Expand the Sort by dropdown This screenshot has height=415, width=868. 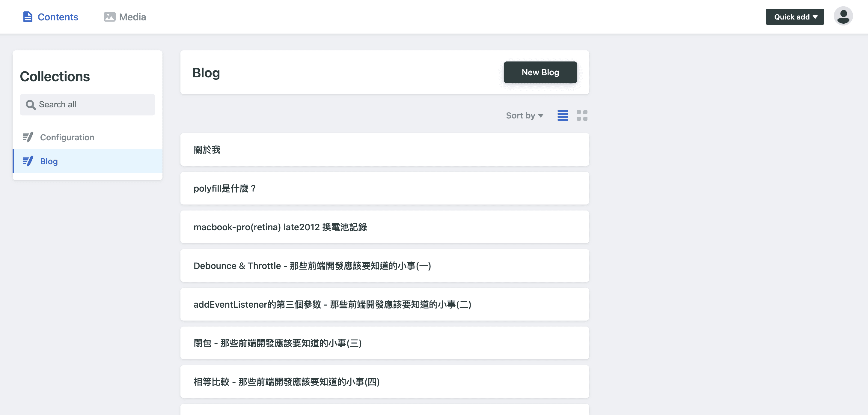(x=524, y=116)
